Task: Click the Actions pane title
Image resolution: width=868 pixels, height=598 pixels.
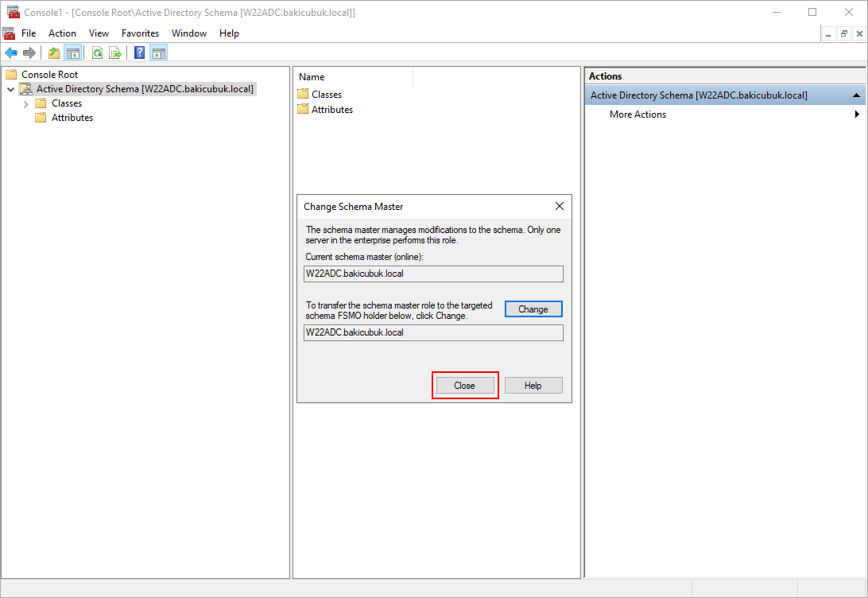Action: pyautogui.click(x=605, y=76)
